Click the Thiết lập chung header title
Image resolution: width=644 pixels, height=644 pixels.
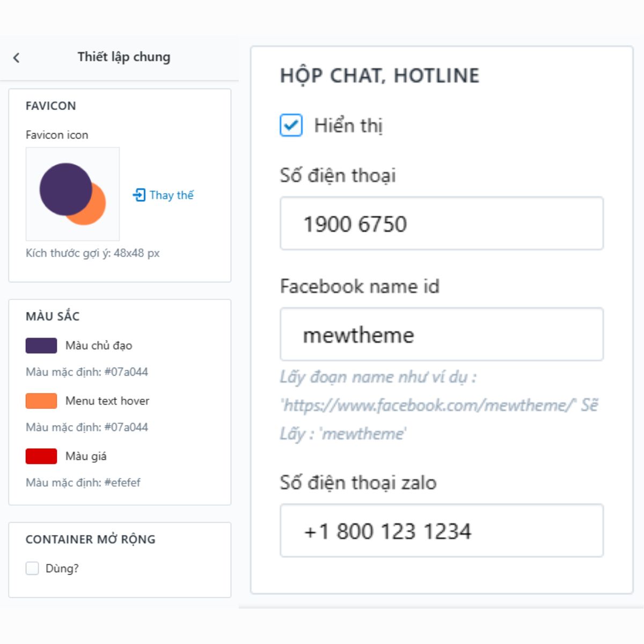(x=124, y=57)
